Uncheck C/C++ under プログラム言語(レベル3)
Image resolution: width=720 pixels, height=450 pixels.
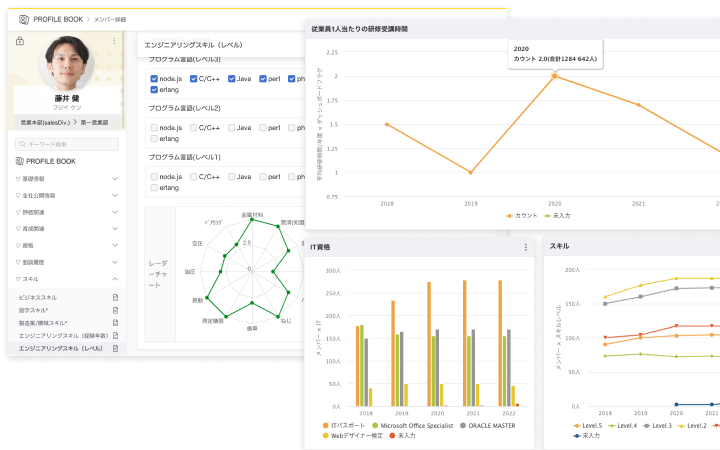193,79
